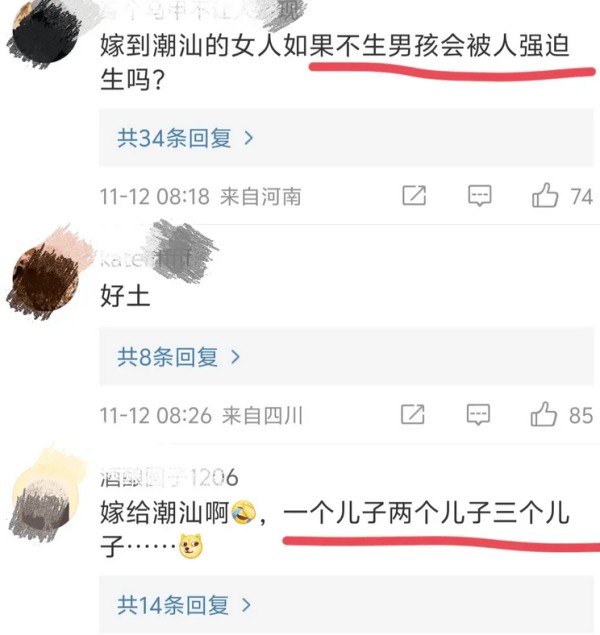Share the 好土 comment
The height and width of the screenshot is (635, 600).
413,414
